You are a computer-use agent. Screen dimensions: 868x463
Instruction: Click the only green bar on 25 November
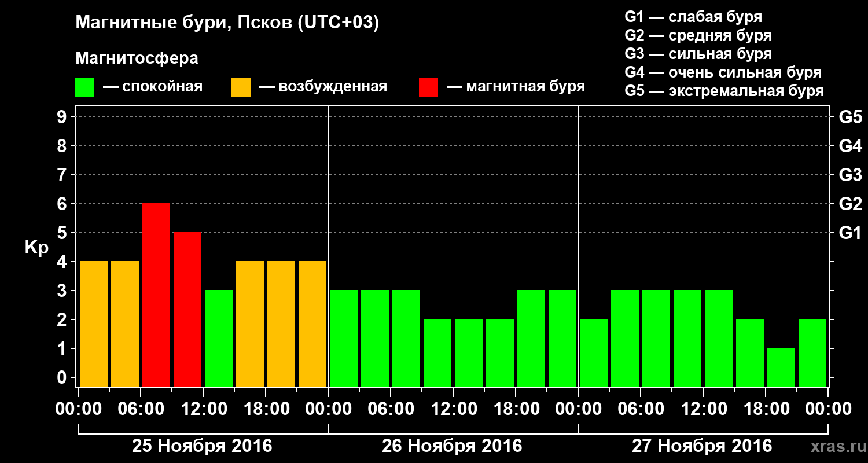[219, 339]
